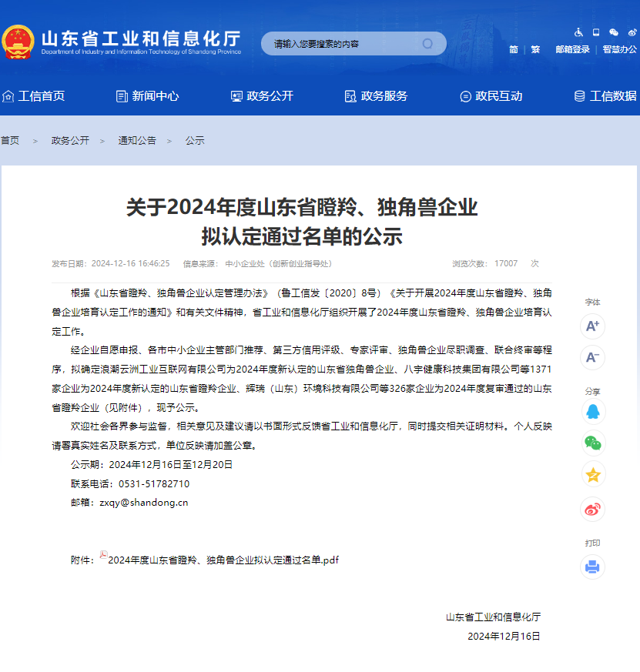Share to Weibo from the sidebar

pos(592,509)
